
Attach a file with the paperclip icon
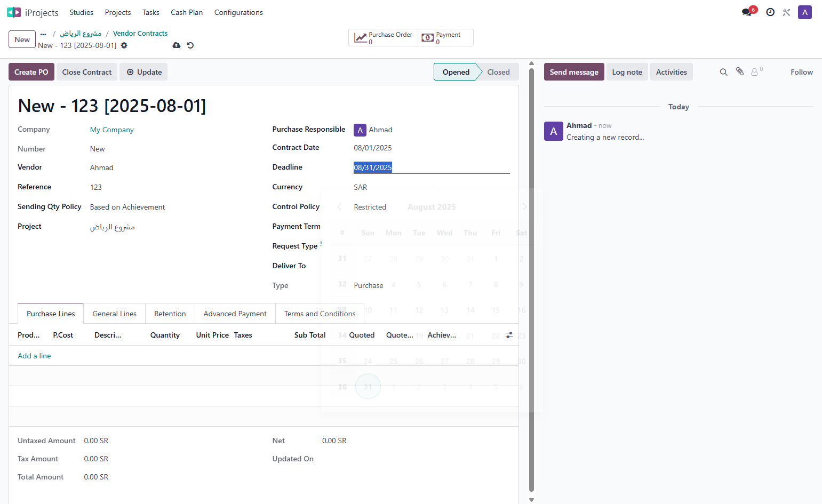coord(740,71)
